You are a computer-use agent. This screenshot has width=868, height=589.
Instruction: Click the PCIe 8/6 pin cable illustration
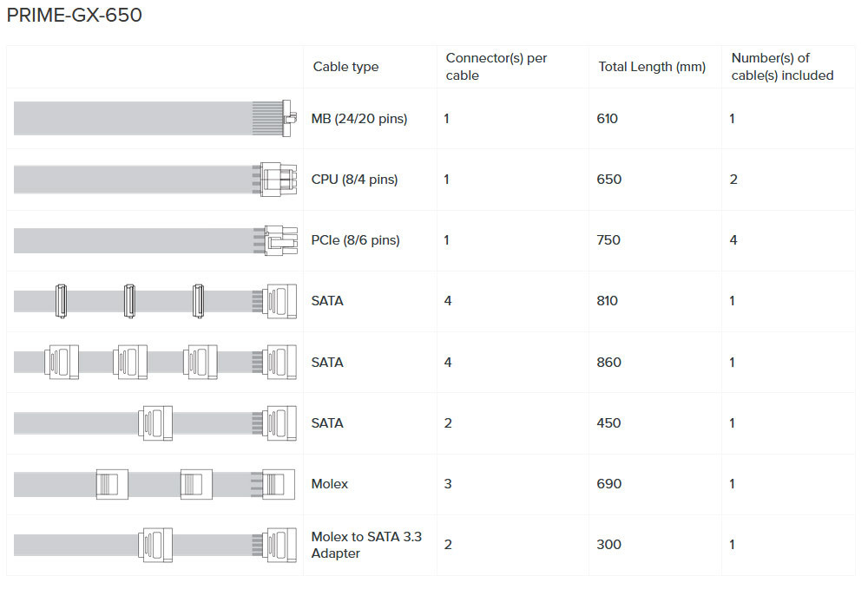155,240
